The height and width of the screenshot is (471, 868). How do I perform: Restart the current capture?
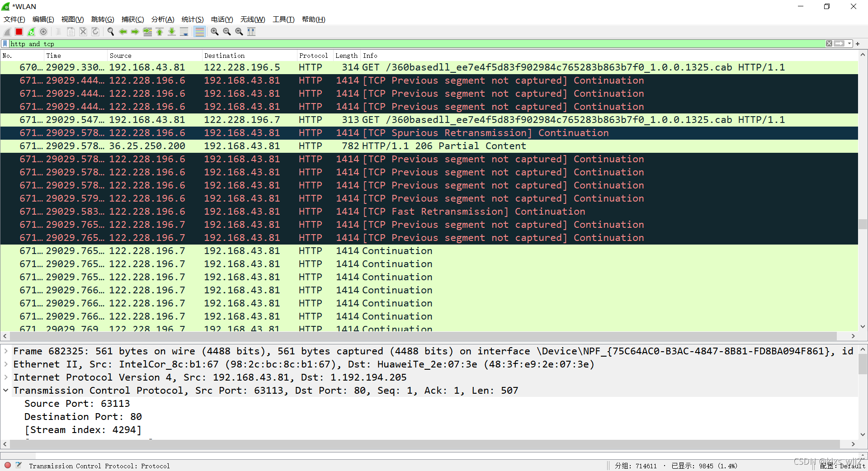(x=31, y=32)
